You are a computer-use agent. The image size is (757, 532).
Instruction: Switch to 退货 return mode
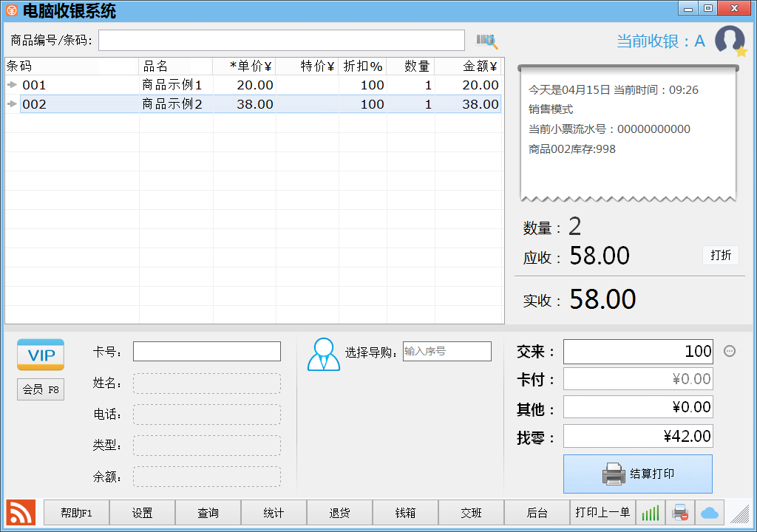point(339,511)
